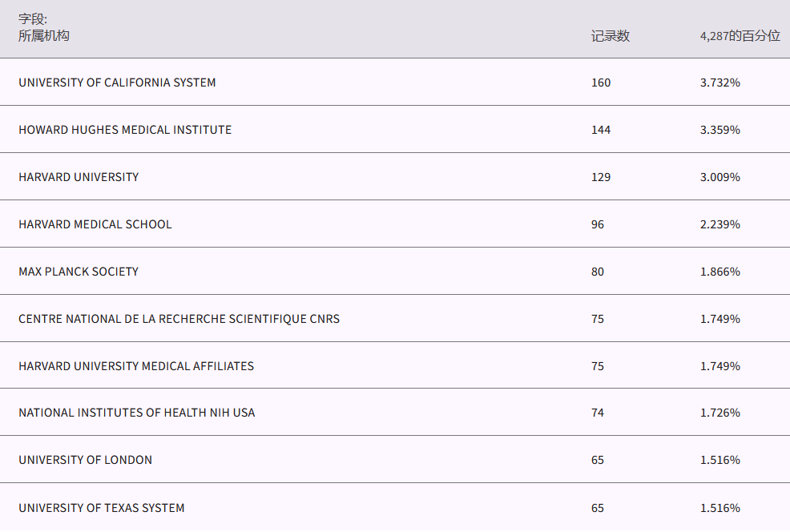Click Harvard Medical School in the list
The image size is (790, 532).
[x=95, y=224]
